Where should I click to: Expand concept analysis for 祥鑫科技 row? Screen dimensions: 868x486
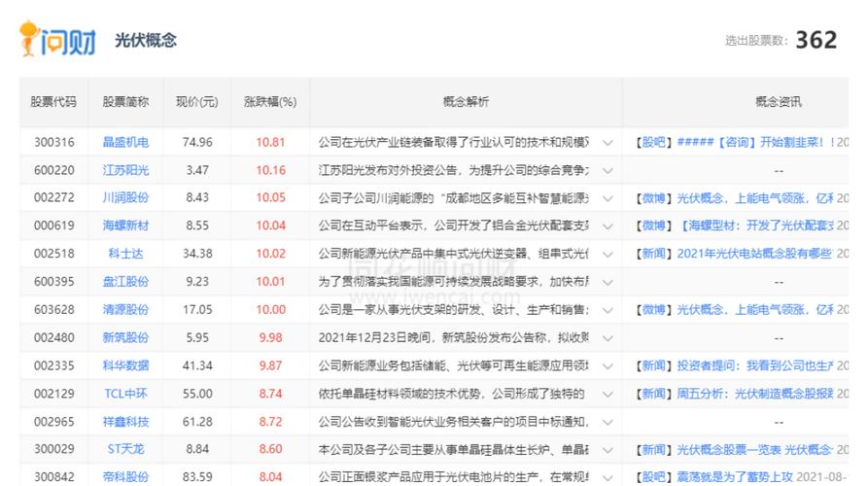[608, 423]
